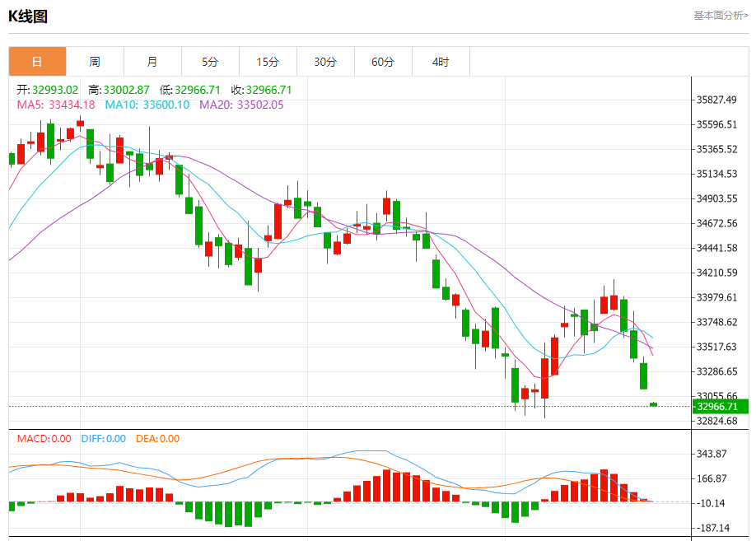This screenshot has width=756, height=541.
Task: Click the 32824.68 price axis label
Action: click(717, 421)
